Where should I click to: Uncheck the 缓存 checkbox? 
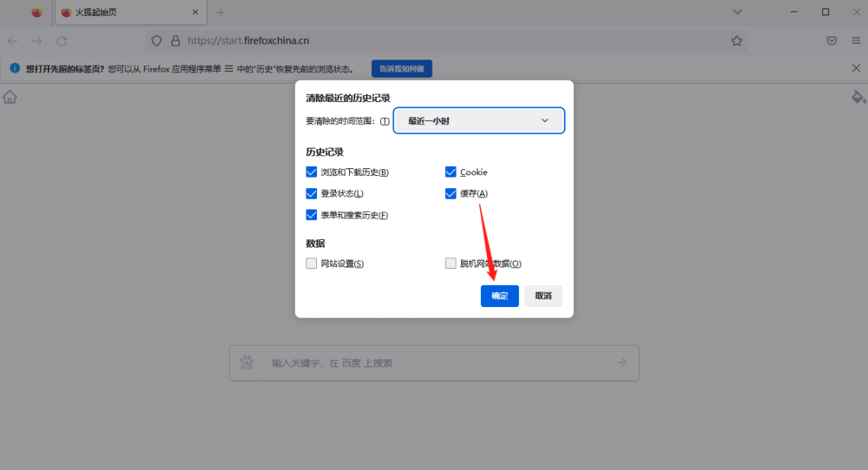click(x=450, y=193)
